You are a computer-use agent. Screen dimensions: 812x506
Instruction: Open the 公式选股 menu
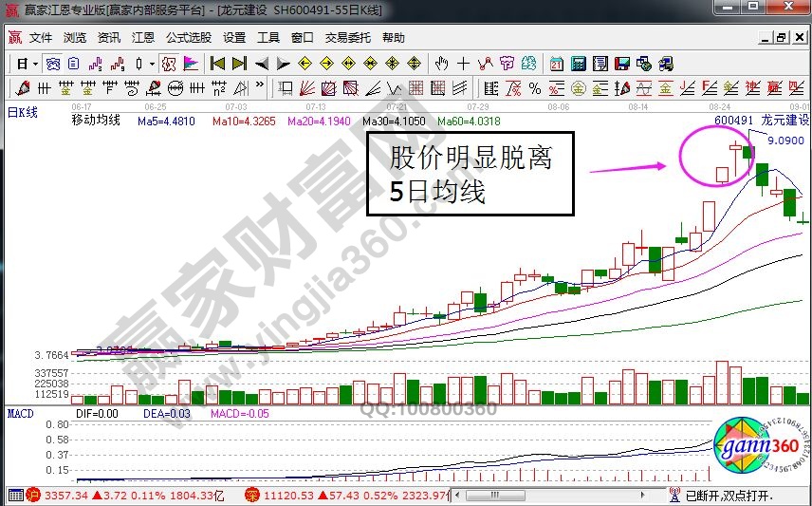(x=189, y=38)
